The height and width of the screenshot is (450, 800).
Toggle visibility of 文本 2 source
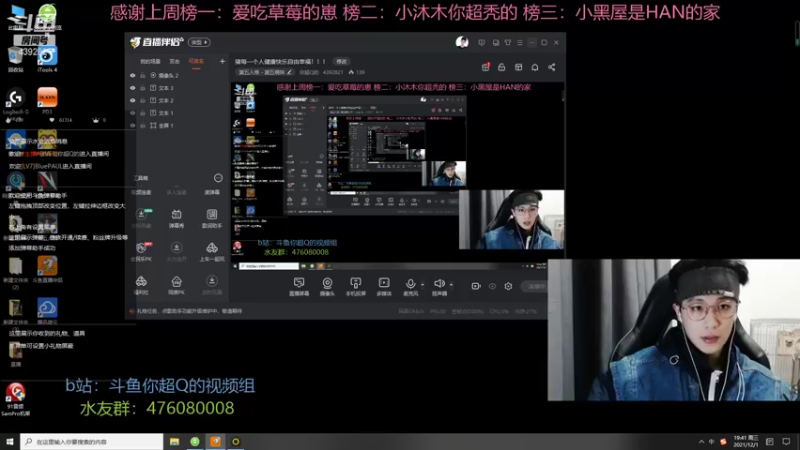pos(133,101)
